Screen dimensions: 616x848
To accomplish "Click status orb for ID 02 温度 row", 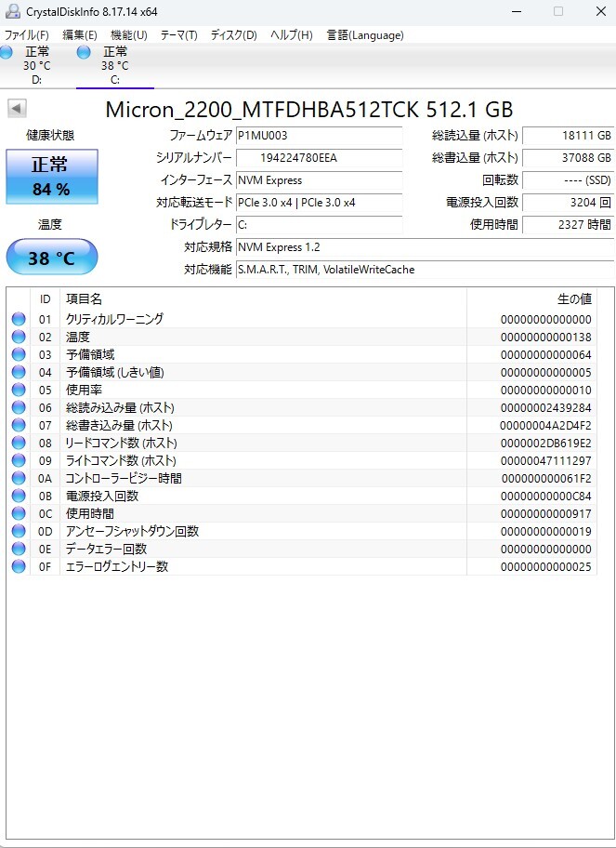I will pyautogui.click(x=19, y=337).
